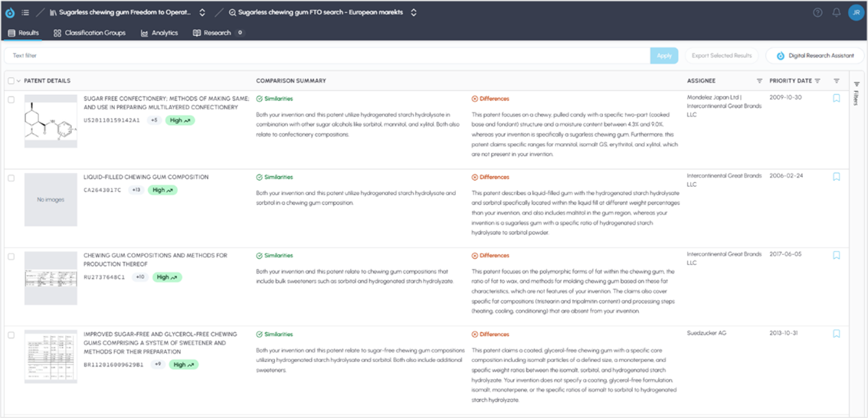This screenshot has height=418, width=868.
Task: Open the select-all checkbox dropdown arrow
Action: [x=18, y=80]
